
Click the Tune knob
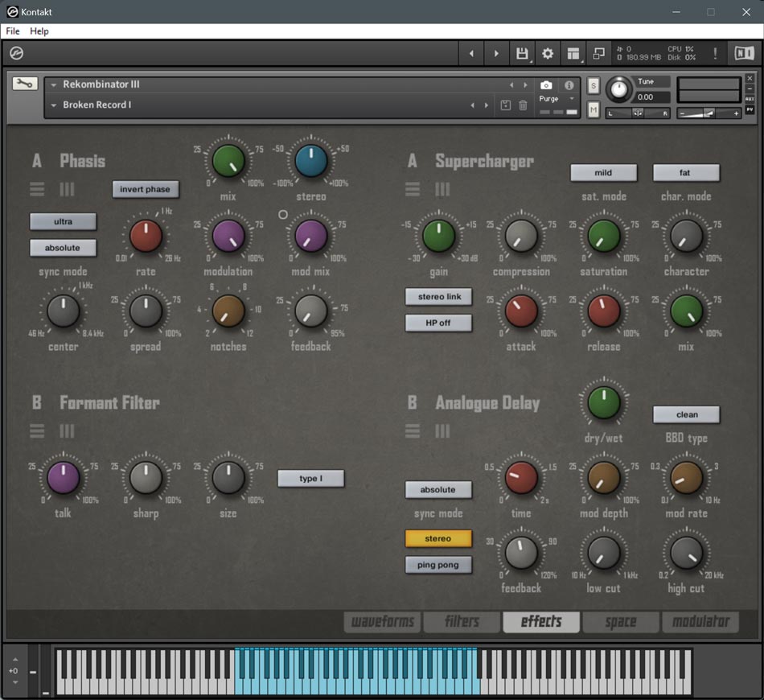[618, 89]
